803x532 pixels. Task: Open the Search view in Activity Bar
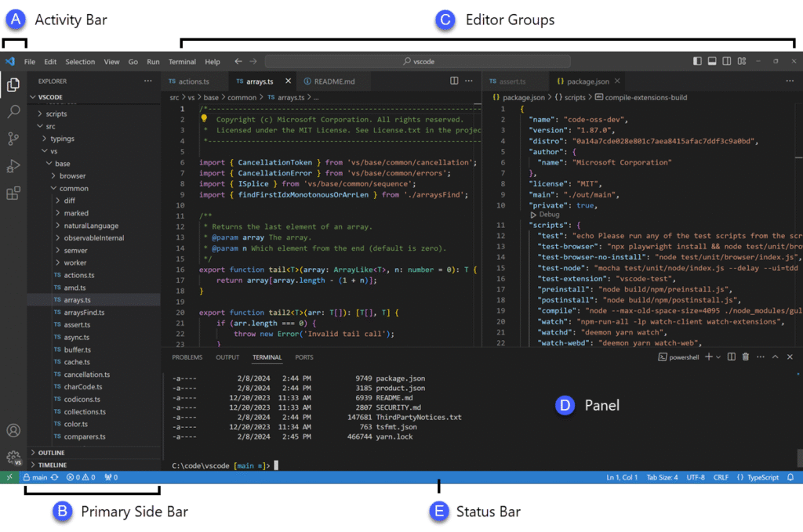[13, 111]
